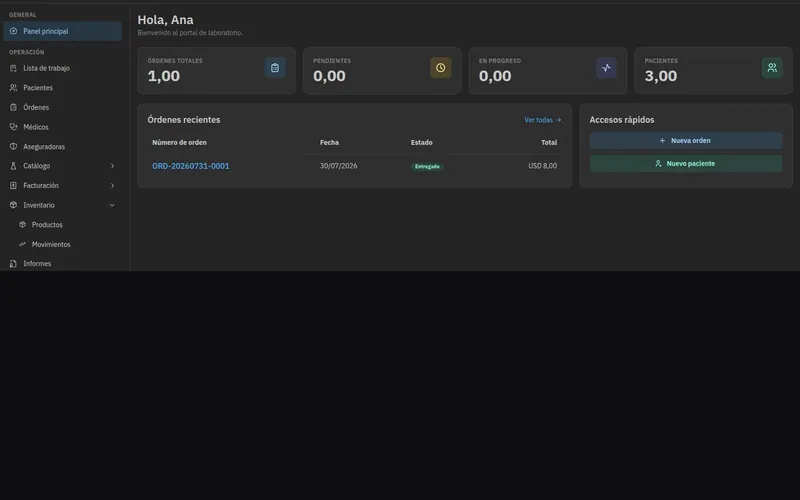Screen dimensions: 800x500
Task: Click the Facturación invoice icon
Action: [x=13, y=185]
